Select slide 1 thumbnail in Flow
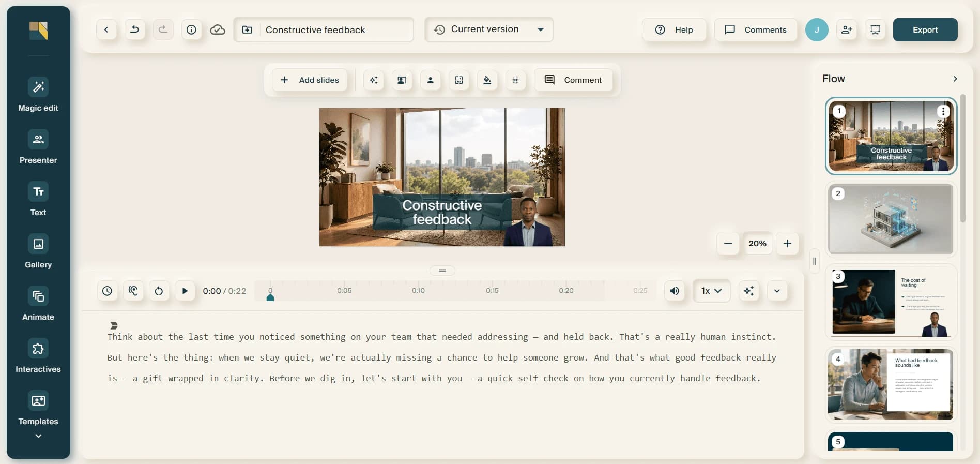The width and height of the screenshot is (980, 464). (891, 136)
